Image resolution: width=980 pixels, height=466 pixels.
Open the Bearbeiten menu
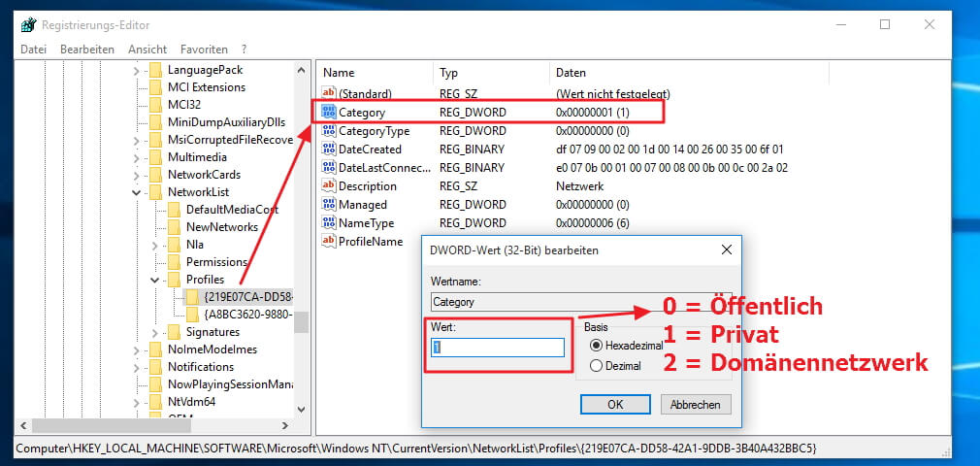[87, 49]
